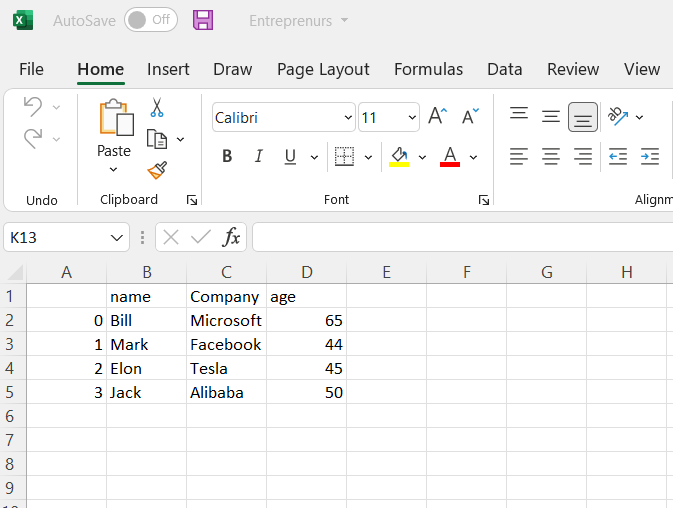
Task: Apply the yellow Fill Color bucket
Action: click(399, 157)
